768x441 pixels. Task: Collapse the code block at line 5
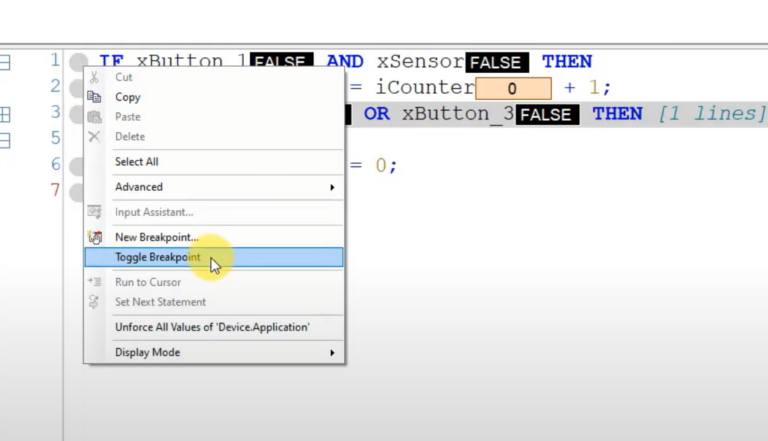(5, 139)
